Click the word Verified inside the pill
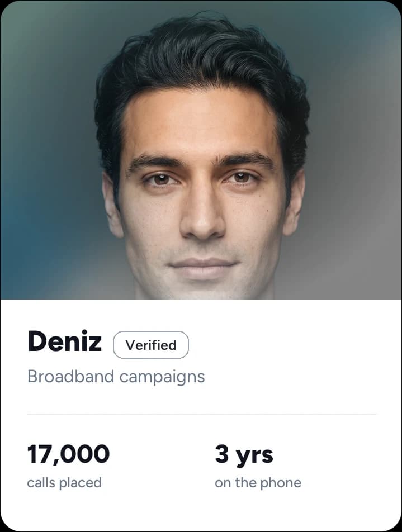The image size is (402, 532). tap(151, 345)
